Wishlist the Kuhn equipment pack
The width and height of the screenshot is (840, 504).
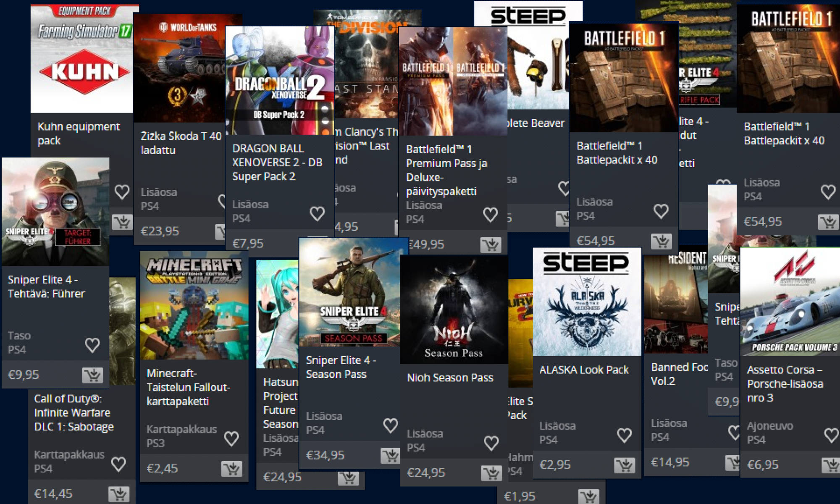[122, 192]
